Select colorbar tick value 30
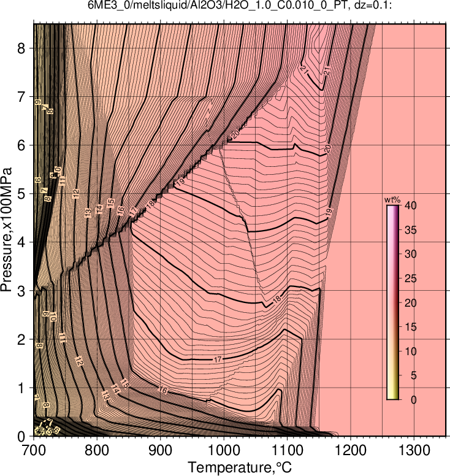 click(x=411, y=254)
